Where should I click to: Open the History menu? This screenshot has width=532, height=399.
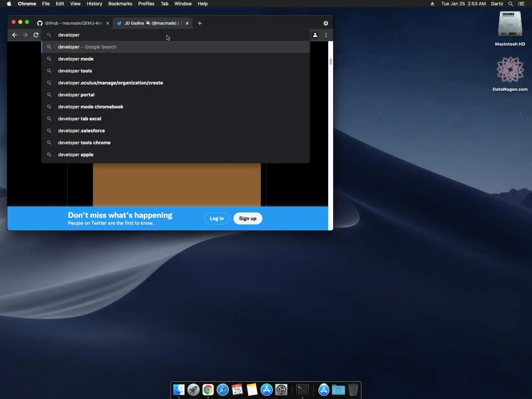click(94, 4)
